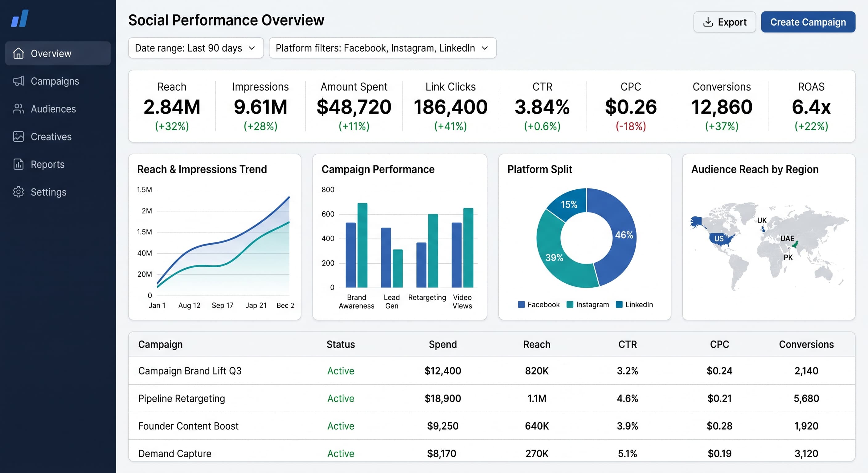
Task: Click the 46% donut segment
Action: pos(624,235)
